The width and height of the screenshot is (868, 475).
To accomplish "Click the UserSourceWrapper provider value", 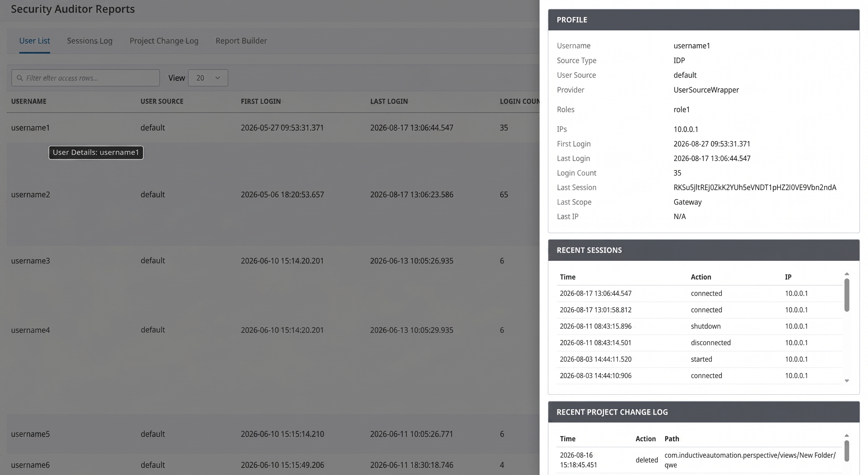I will tap(706, 90).
